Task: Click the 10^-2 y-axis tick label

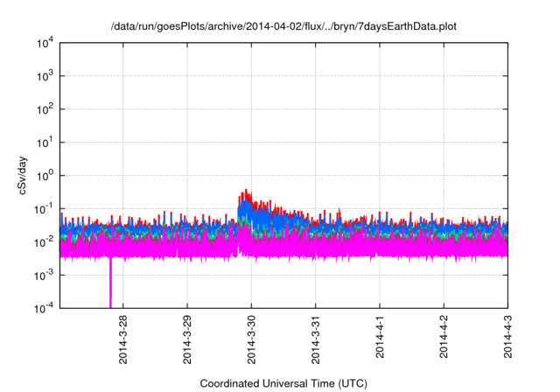Action: point(44,242)
